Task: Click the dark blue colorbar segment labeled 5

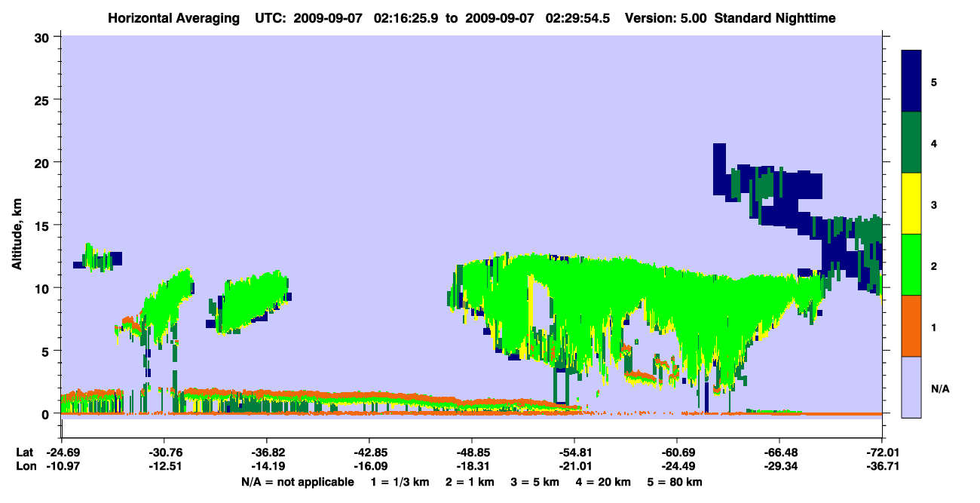Action: (911, 81)
